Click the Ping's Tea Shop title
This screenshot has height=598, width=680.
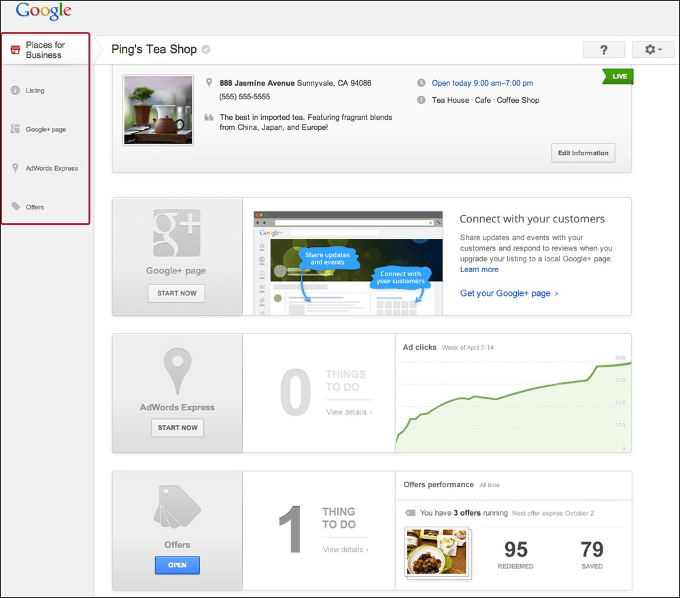(x=154, y=49)
